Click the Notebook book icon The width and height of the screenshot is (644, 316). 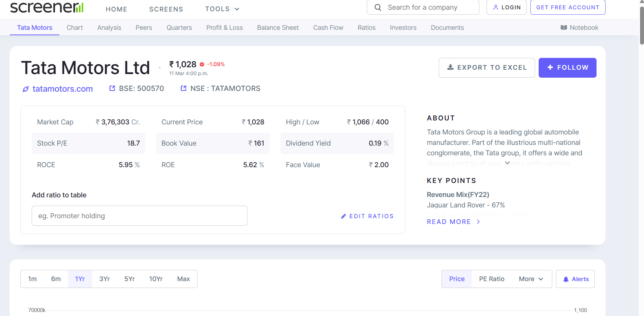click(x=564, y=28)
